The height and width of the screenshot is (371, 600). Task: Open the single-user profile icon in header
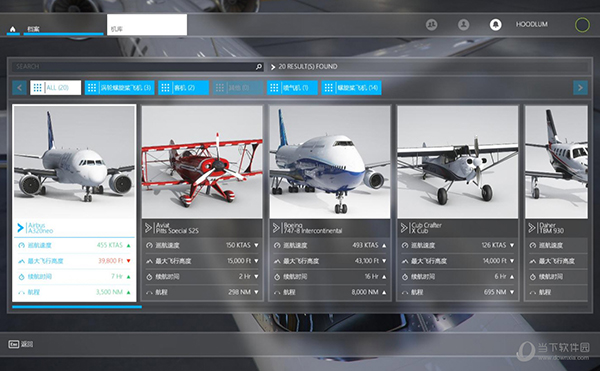pyautogui.click(x=463, y=24)
